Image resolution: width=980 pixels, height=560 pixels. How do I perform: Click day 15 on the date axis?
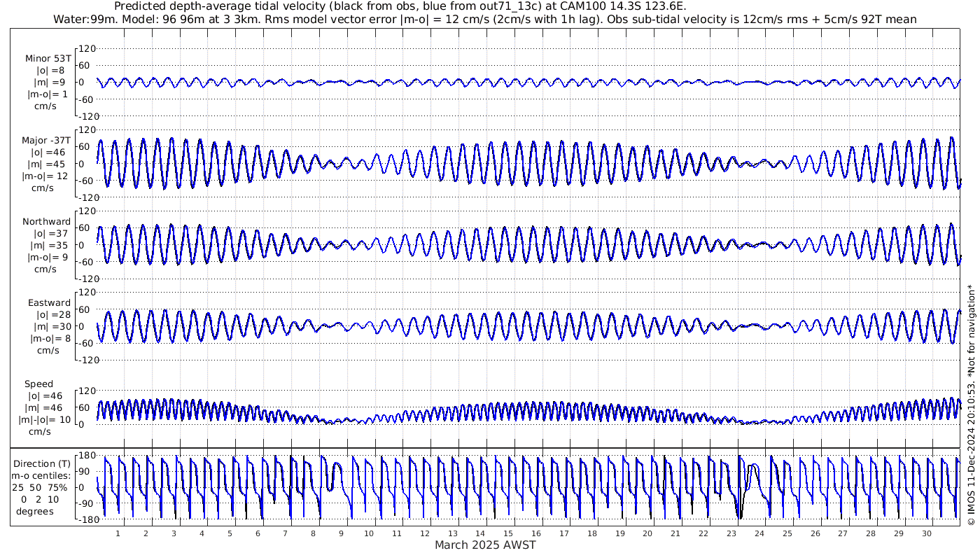tap(509, 533)
